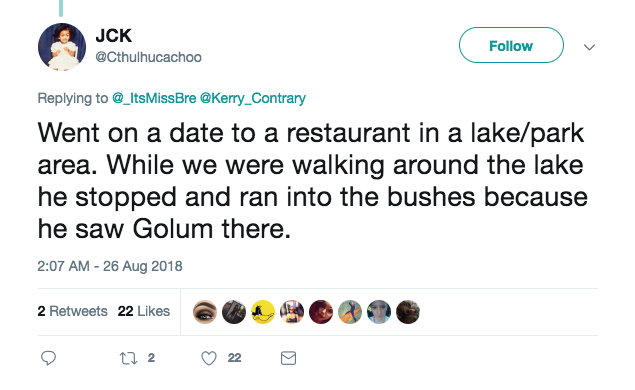Open the last liker avatar in row

coord(408,312)
